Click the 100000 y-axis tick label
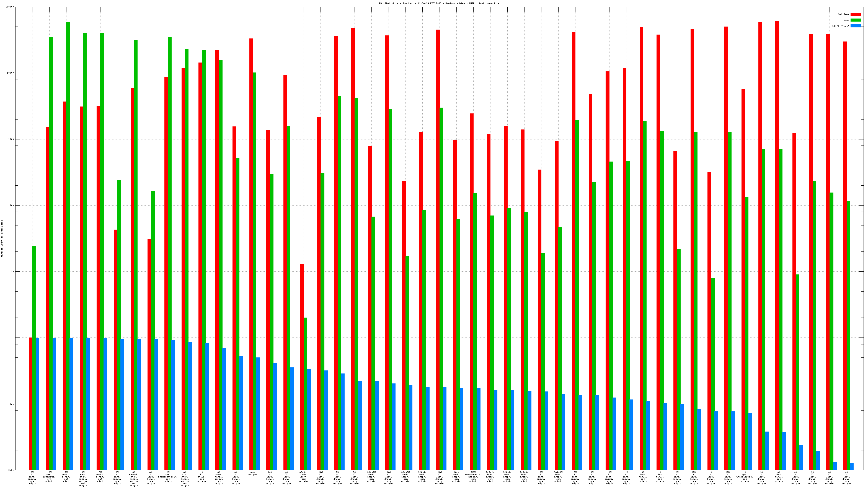 tap(10, 7)
